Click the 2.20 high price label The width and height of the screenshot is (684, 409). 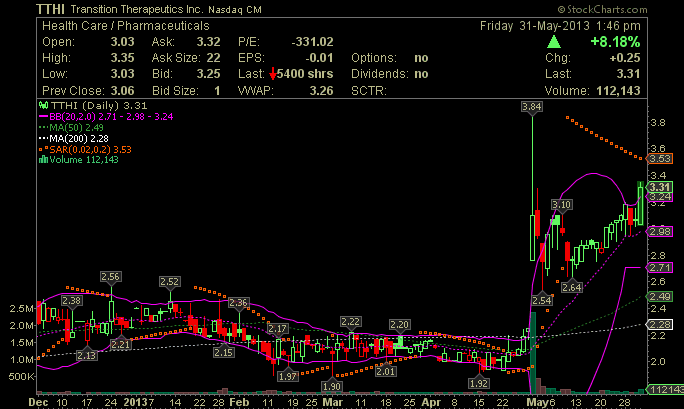(399, 324)
